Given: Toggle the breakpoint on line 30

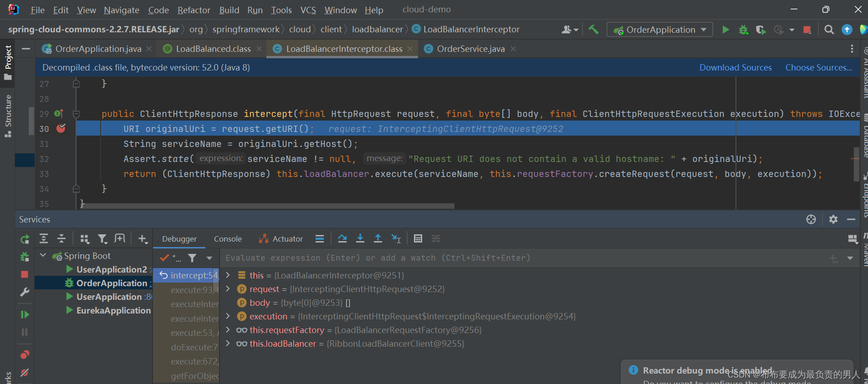Looking at the screenshot, I should pyautogui.click(x=61, y=129).
